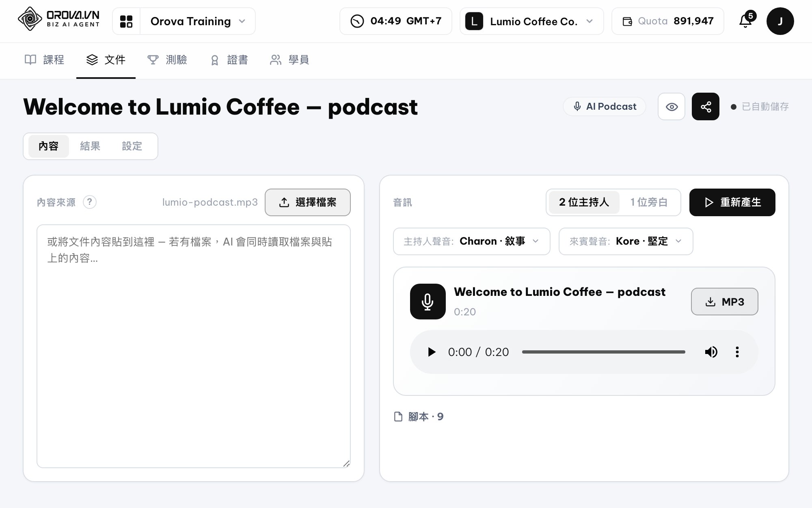This screenshot has height=508, width=812.
Task: Open the apps grid icon
Action: (x=126, y=21)
